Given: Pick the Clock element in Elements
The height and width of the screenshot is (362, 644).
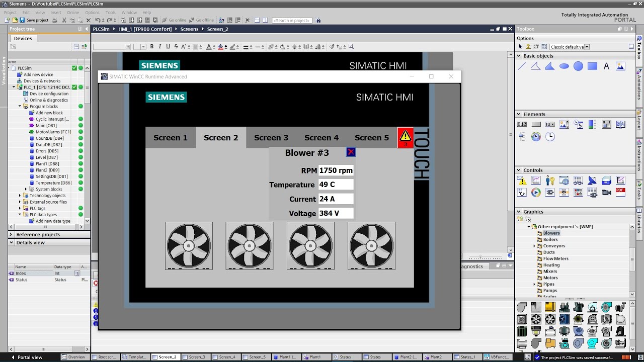Looking at the screenshot, I should point(550,136).
